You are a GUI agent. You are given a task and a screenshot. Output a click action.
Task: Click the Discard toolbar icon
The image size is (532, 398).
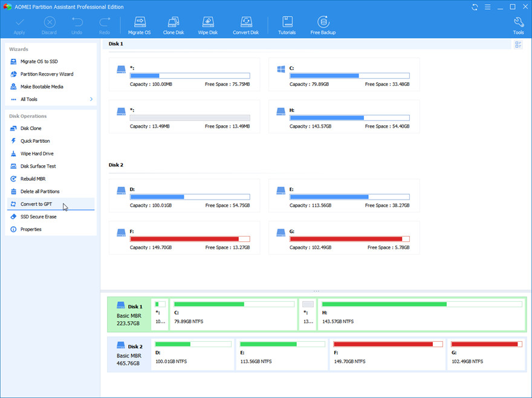pyautogui.click(x=50, y=22)
